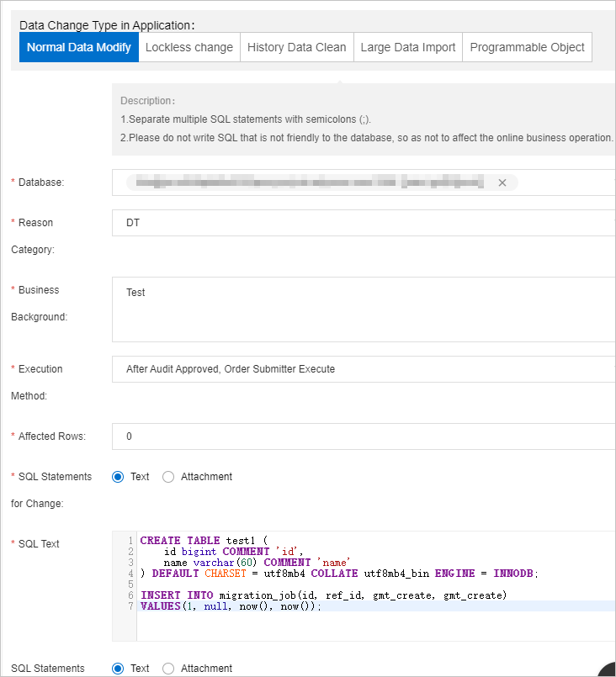Open the History Data Clean tab
The width and height of the screenshot is (616, 677).
pyautogui.click(x=297, y=47)
